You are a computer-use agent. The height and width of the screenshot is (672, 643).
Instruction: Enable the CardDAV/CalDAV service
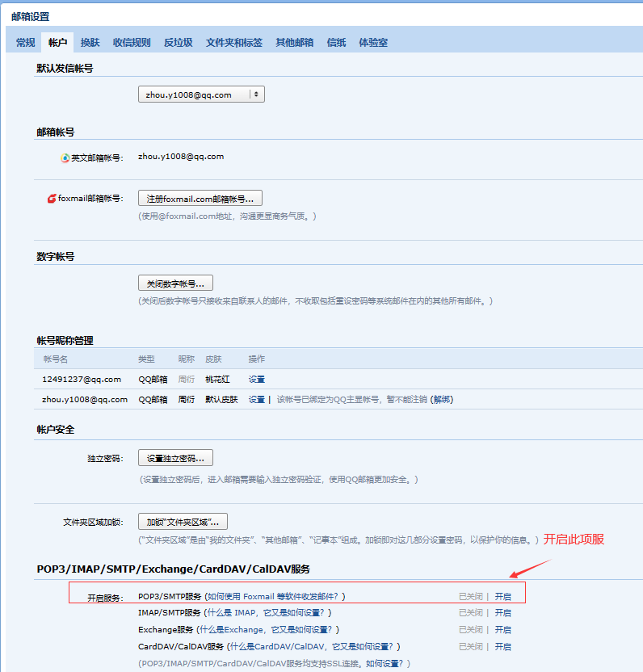(502, 646)
